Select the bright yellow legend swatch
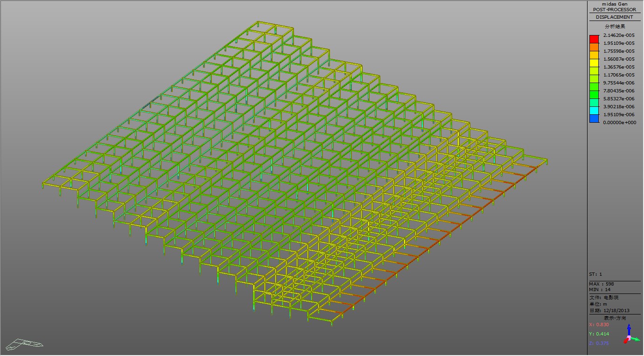Image resolution: width=644 pixels, height=356 pixels. click(x=594, y=63)
